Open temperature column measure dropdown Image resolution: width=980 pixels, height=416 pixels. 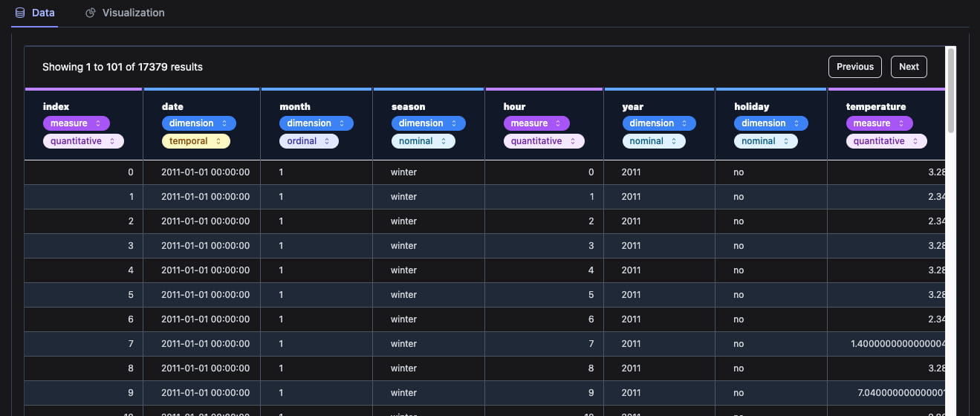879,123
